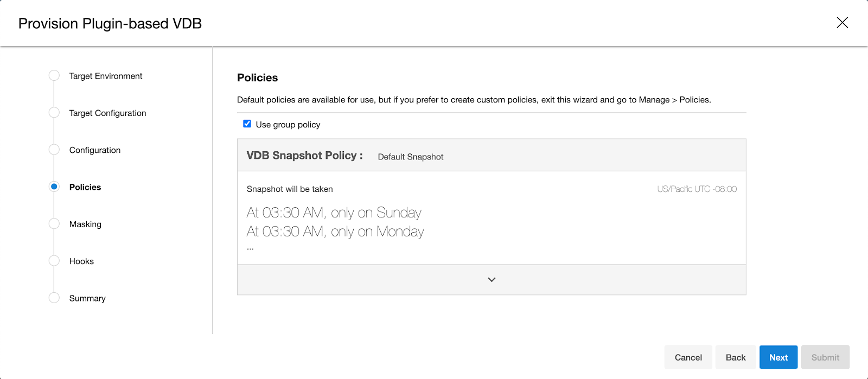
Task: Click the ellipsis under the snapshot times
Action: (x=250, y=248)
